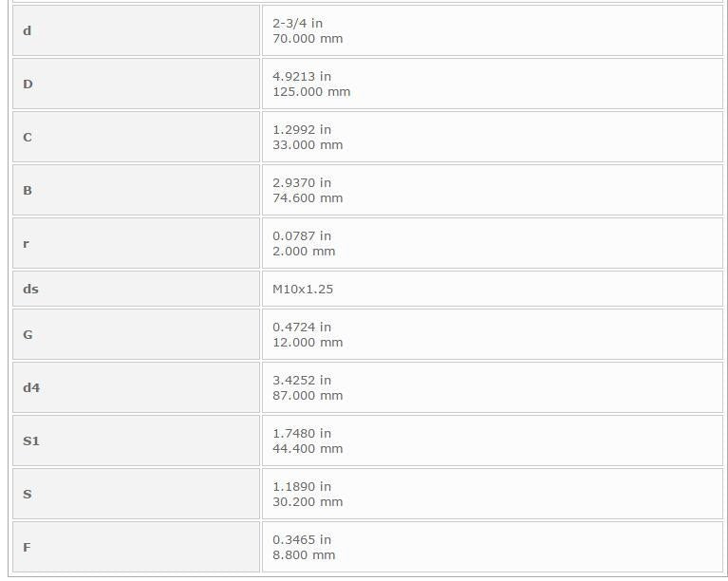Click the 'S1' dimension label
The height and width of the screenshot is (581, 728).
tap(136, 440)
